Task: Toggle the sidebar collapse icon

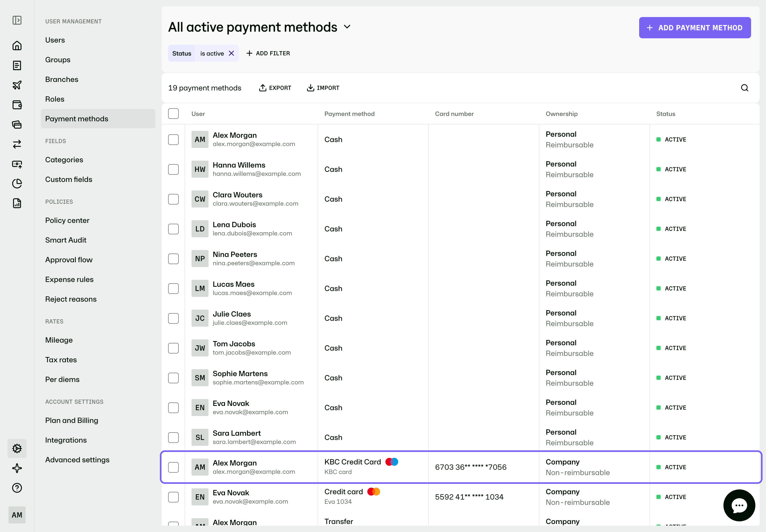Action: [x=17, y=20]
